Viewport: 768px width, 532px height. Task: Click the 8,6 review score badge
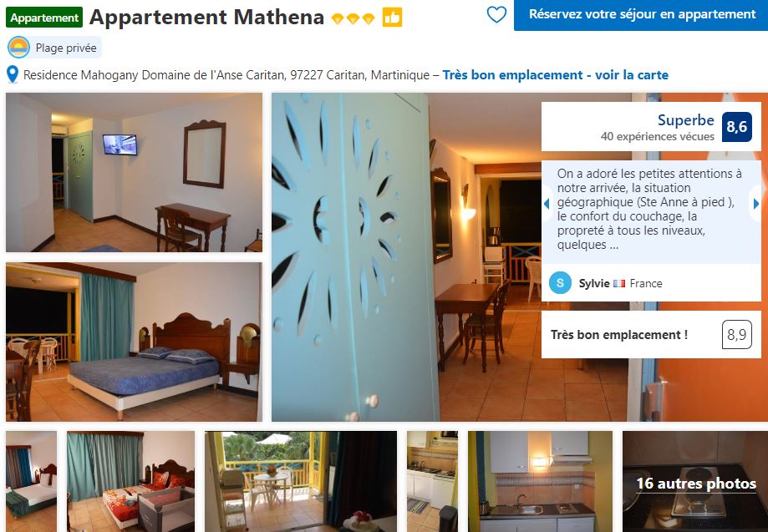(x=736, y=127)
